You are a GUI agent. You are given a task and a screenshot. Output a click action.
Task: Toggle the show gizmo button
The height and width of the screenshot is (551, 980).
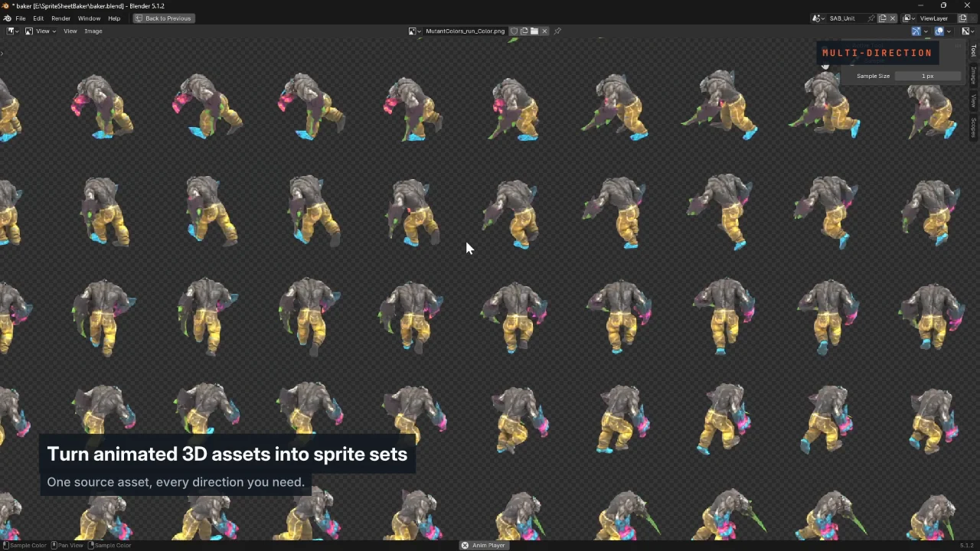[916, 31]
